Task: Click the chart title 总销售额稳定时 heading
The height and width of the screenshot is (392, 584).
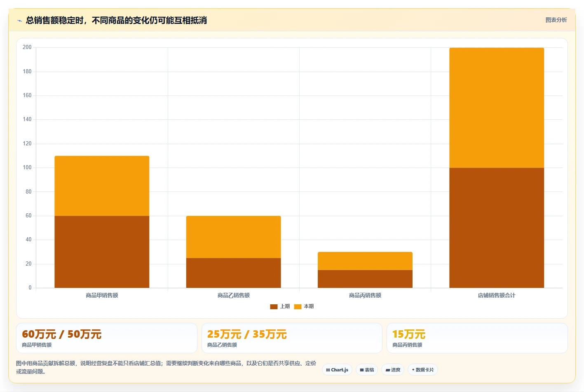Action: [x=116, y=20]
